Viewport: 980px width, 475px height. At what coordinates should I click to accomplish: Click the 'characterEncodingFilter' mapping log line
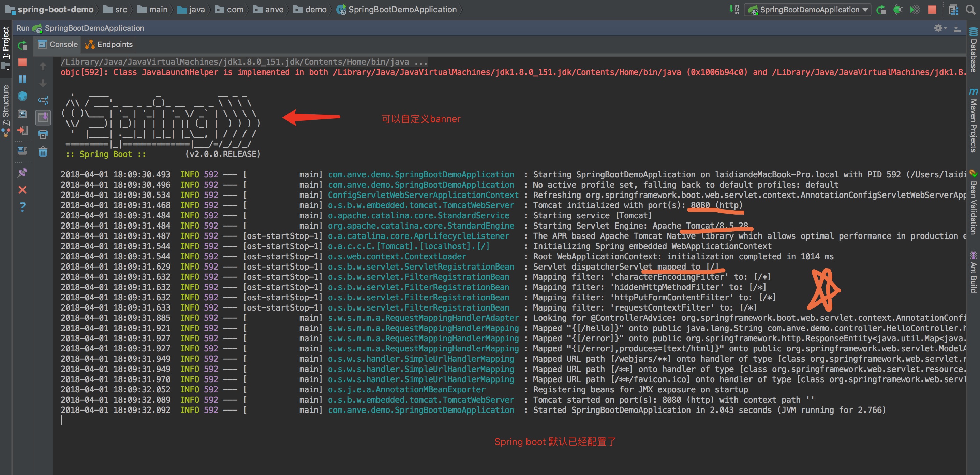[x=652, y=277]
